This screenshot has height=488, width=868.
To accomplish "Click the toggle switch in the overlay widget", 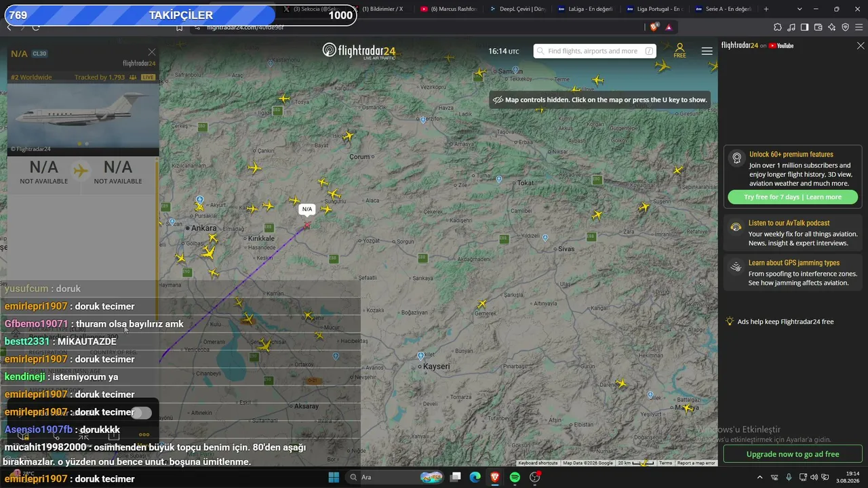I will [142, 413].
